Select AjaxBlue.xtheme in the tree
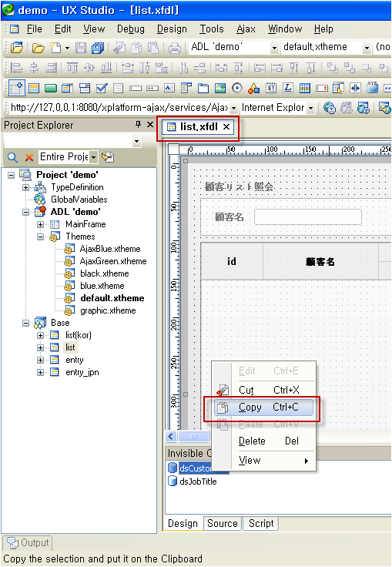 coord(110,249)
